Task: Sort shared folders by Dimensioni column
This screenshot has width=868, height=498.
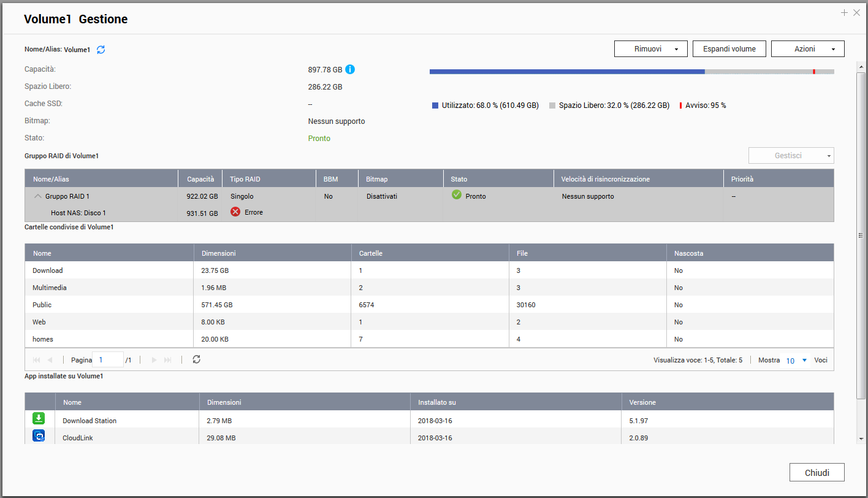Action: click(218, 253)
